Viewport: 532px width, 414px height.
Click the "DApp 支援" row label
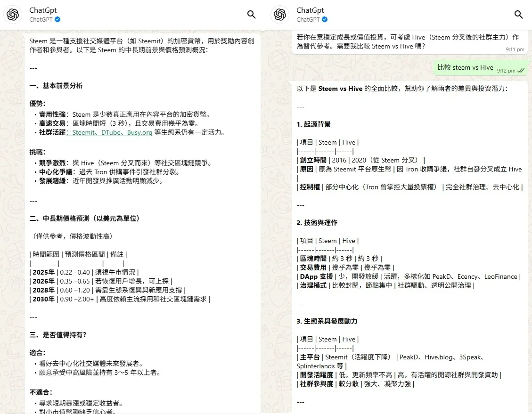[316, 276]
